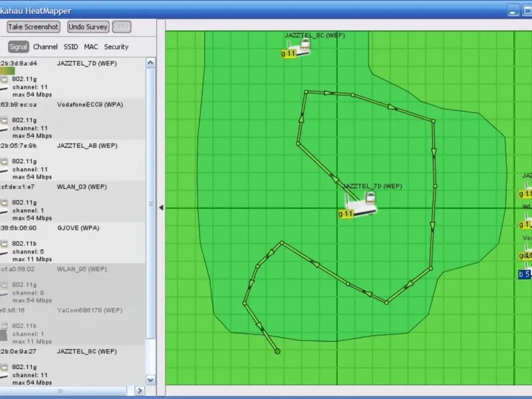Select GJOVE (WPA) list entry
532x399 pixels.
78,228
